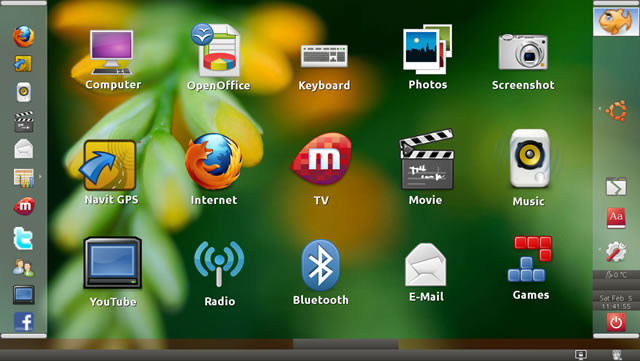The image size is (640, 361).
Task: Click the gray bar in bottom center strip
Action: tap(345, 344)
